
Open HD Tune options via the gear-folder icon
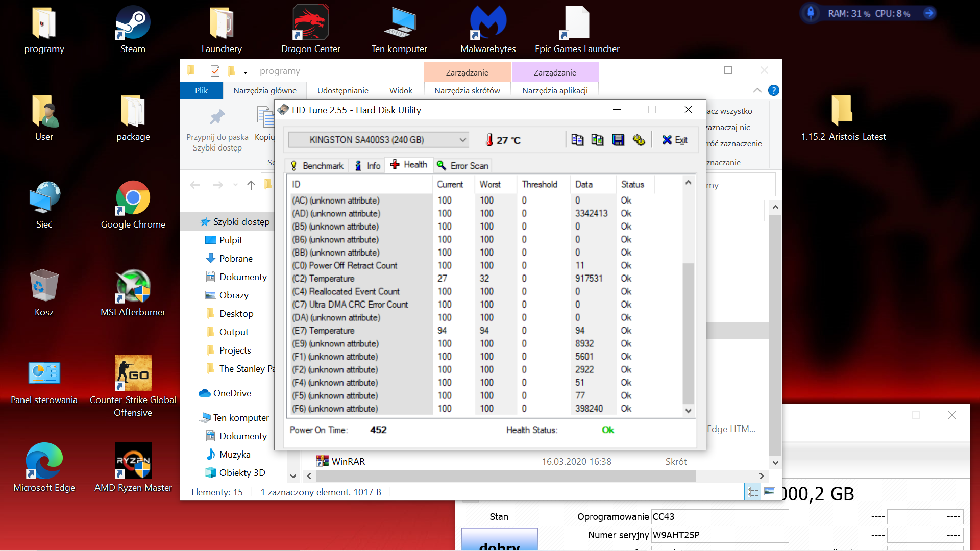639,140
